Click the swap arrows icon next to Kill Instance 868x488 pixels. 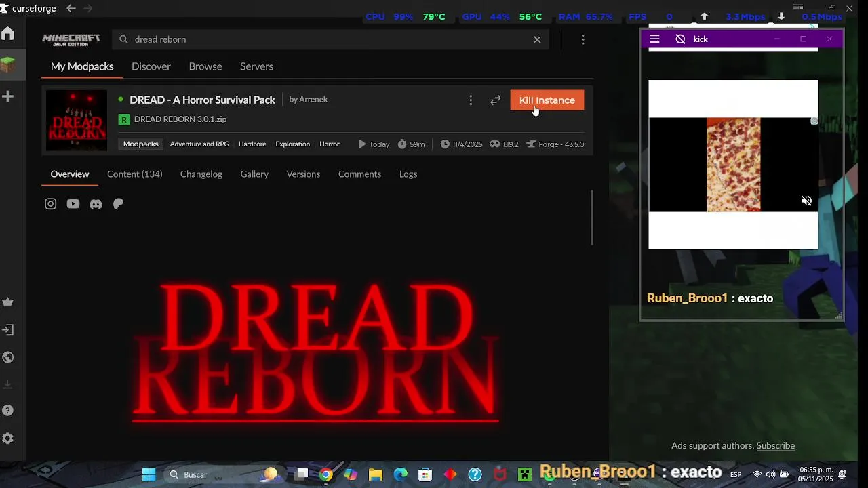(496, 100)
